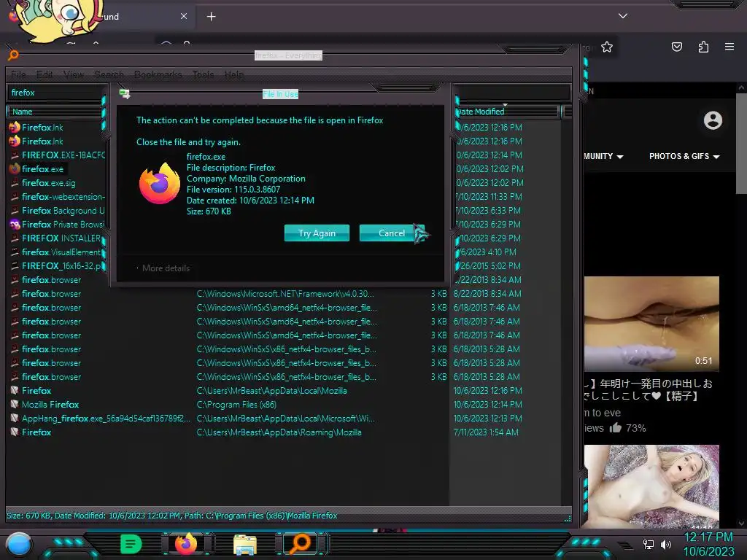The height and width of the screenshot is (560, 747).
Task: Click the path C:\Users\MrBeast\AppData\Local\Mozilla
Action: click(x=271, y=391)
